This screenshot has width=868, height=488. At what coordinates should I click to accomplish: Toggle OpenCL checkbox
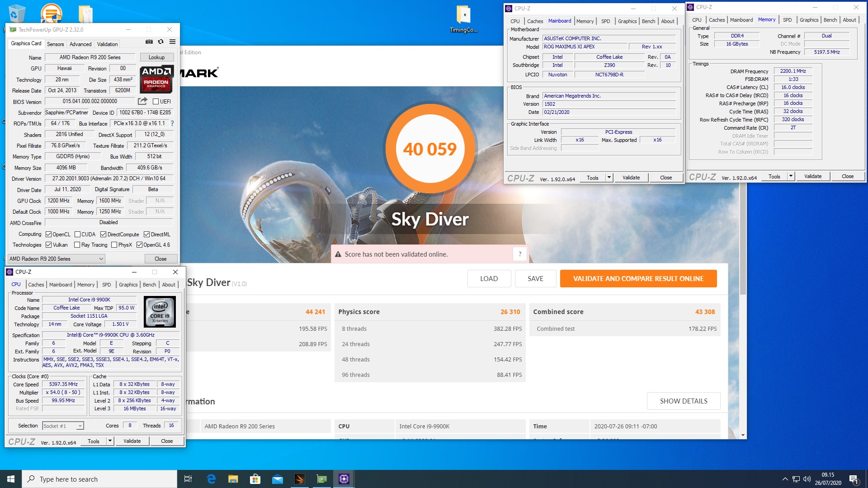click(x=49, y=235)
